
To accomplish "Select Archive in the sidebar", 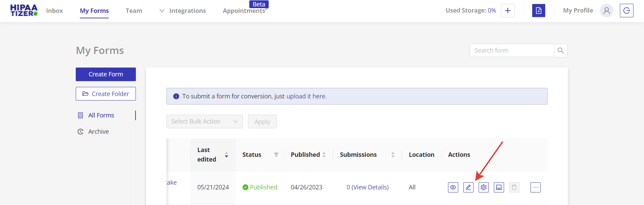I will (99, 132).
